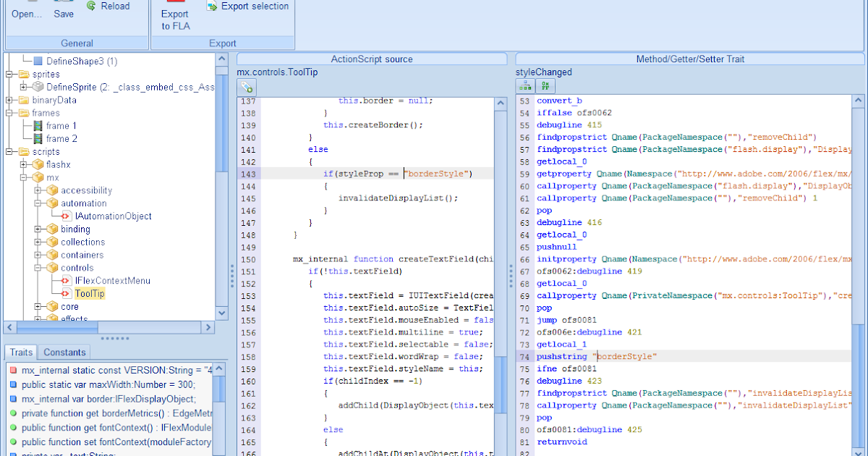This screenshot has width=868, height=456.
Task: Click the add-script tag icon above the source
Action: tap(246, 85)
